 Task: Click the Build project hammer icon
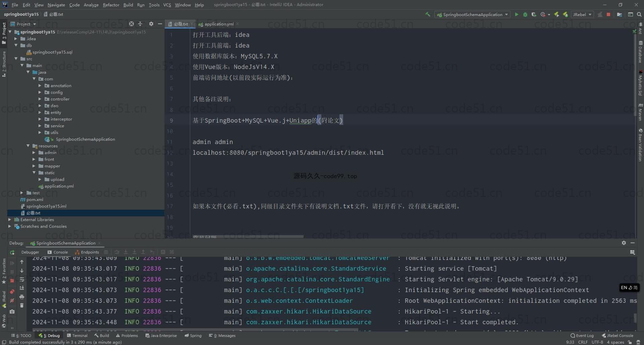(428, 14)
